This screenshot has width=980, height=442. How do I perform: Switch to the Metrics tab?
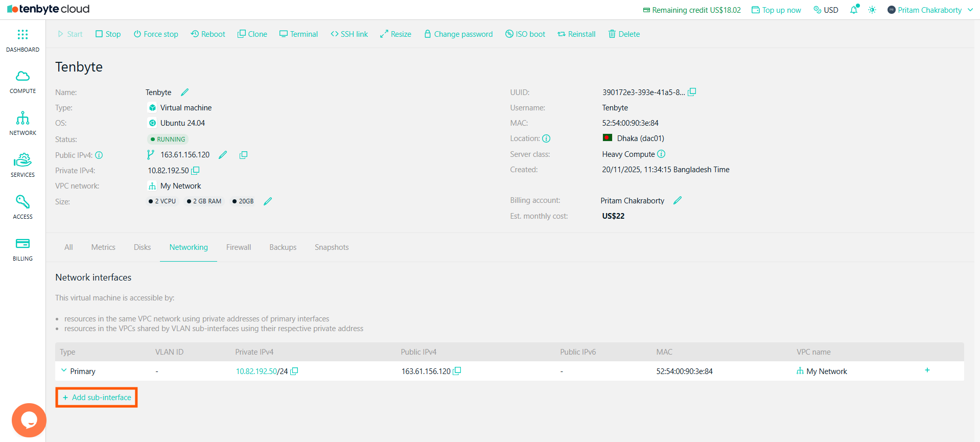(103, 247)
